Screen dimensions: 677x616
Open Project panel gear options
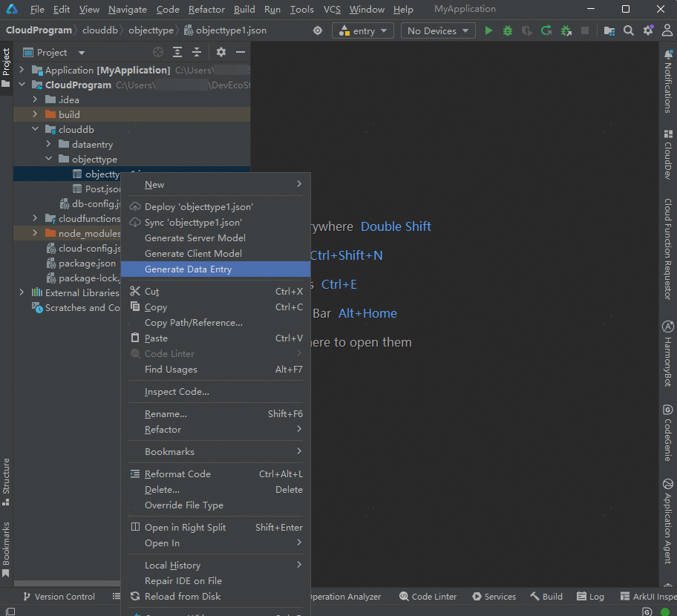220,53
